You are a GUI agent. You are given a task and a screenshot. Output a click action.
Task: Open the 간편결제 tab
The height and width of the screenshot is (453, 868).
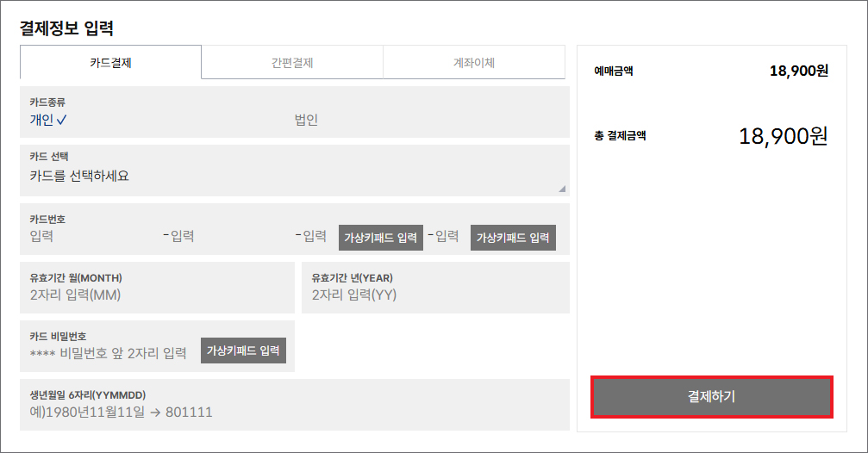[291, 63]
